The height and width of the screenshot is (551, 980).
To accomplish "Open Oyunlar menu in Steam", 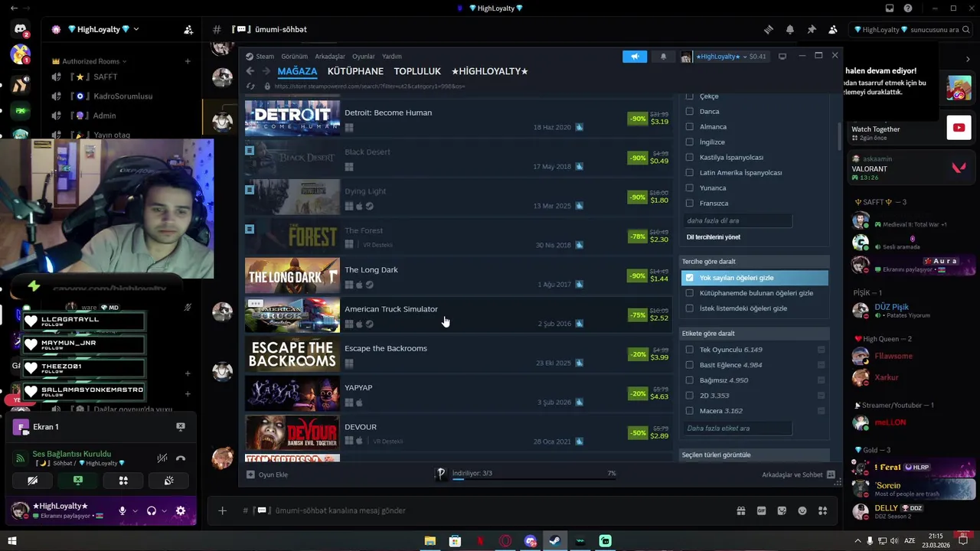I will point(364,57).
